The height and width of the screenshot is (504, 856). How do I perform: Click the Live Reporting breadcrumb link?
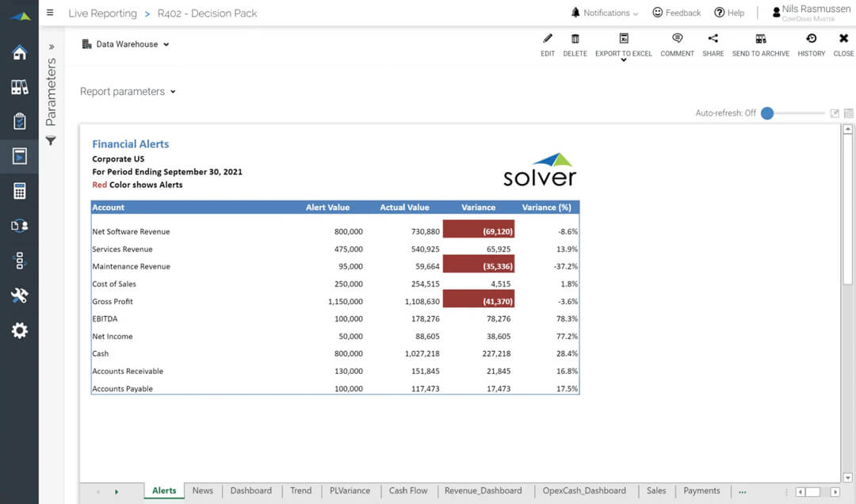pyautogui.click(x=102, y=13)
